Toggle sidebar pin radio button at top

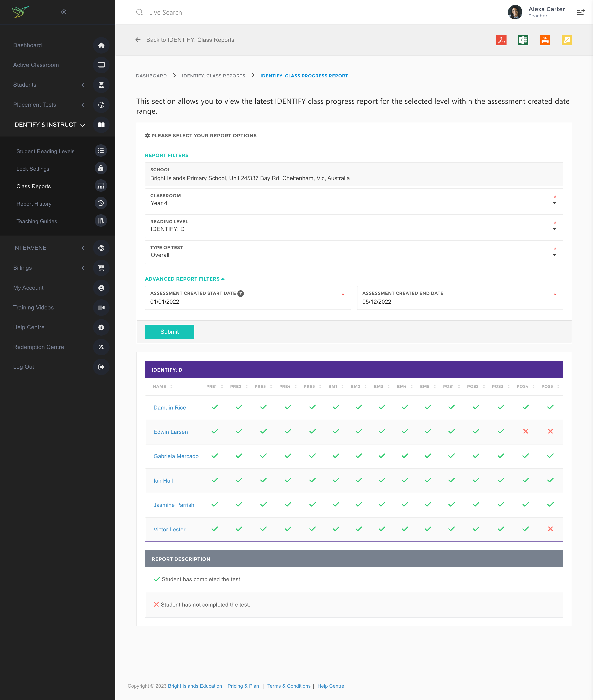pos(64,12)
